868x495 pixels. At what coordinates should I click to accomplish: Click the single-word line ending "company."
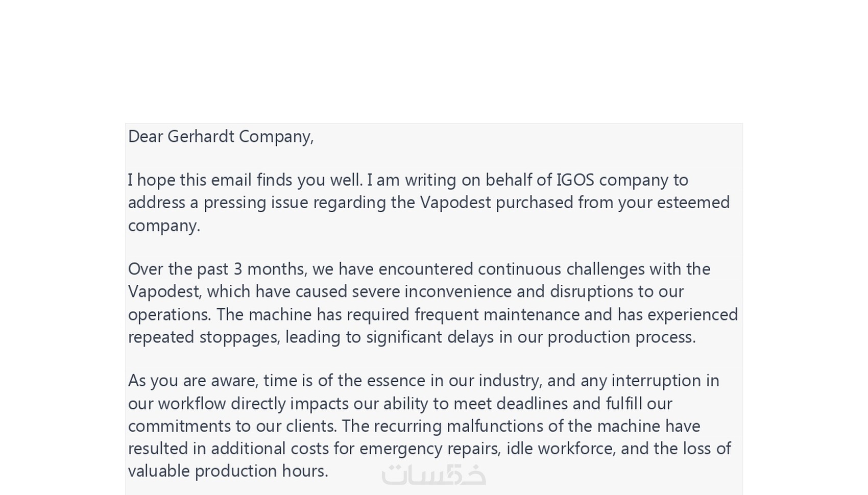(164, 226)
